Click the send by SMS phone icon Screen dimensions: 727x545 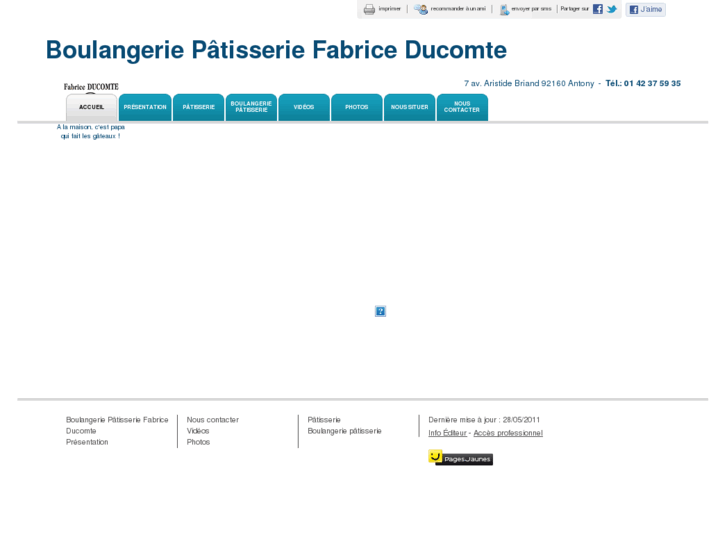504,9
